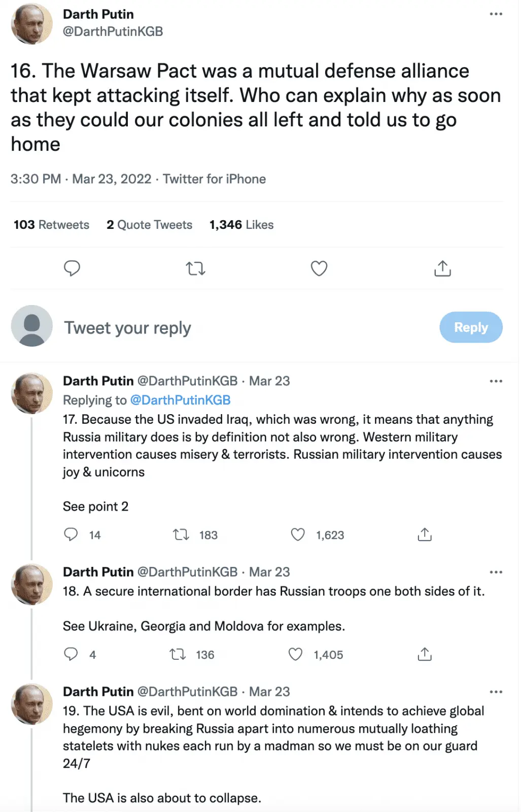
Task: Reply to tweet 18 with 4 replies
Action: (x=71, y=655)
